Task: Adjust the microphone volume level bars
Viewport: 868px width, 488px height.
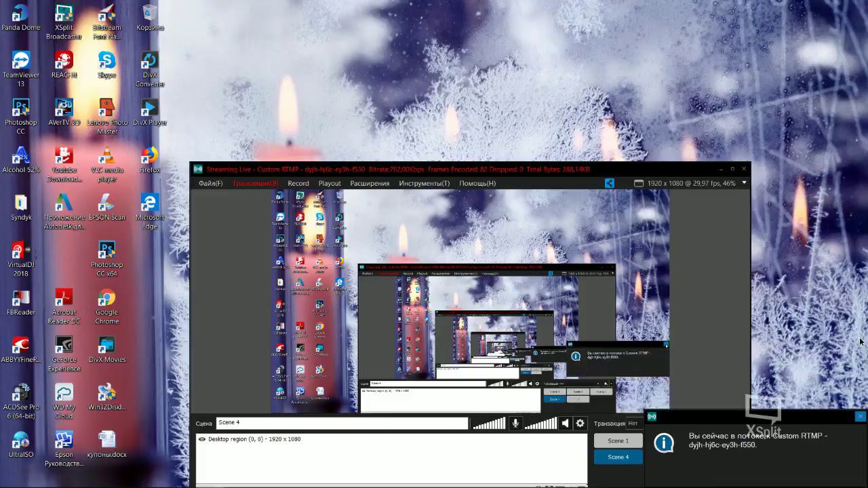Action: [489, 424]
